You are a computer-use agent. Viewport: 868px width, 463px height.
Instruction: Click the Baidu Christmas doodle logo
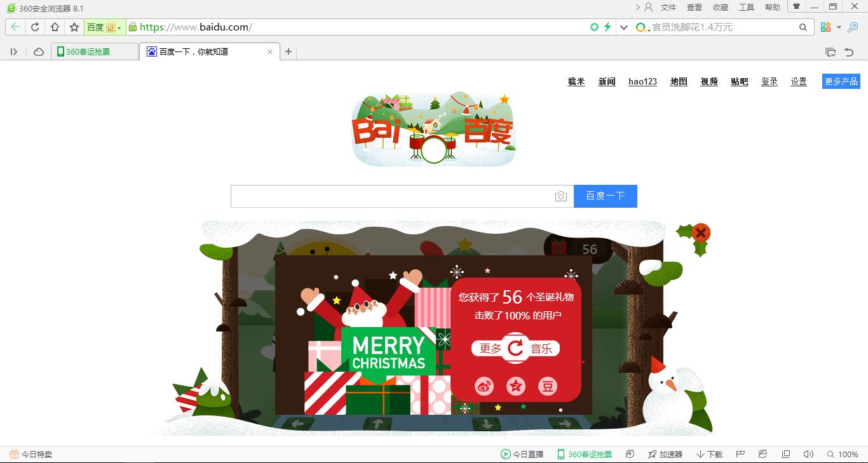[433, 129]
